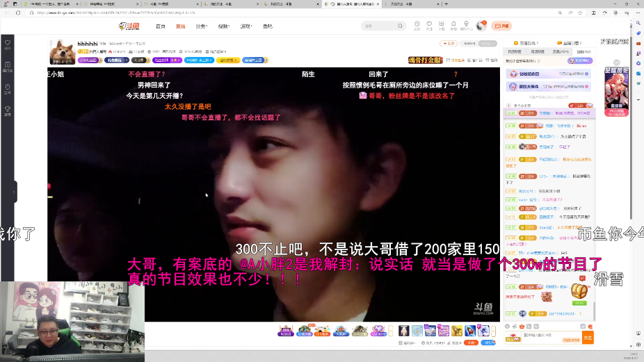Click the blue backpack button
This screenshot has height=362, width=644.
(488, 343)
